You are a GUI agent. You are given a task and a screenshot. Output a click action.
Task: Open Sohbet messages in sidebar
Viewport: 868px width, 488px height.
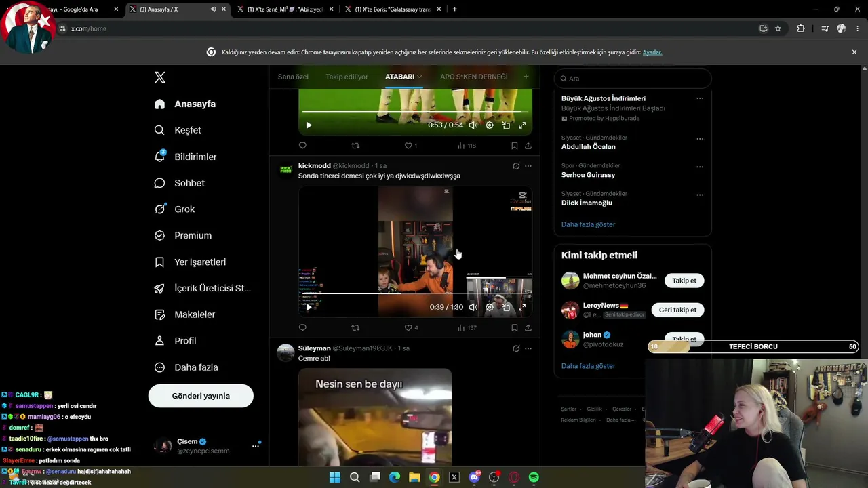179,183
